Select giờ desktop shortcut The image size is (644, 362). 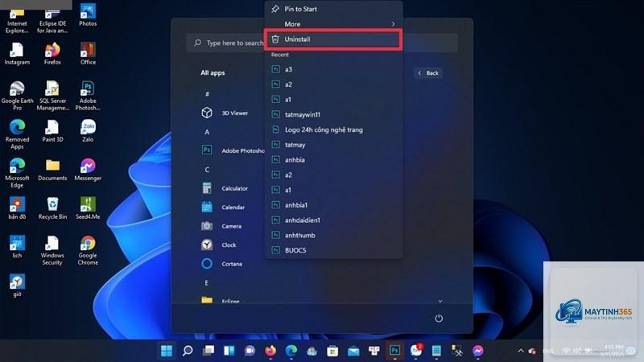17,286
